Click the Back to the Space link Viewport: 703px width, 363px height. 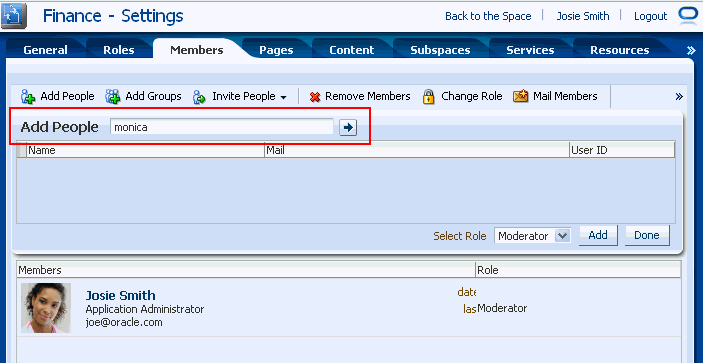click(488, 16)
